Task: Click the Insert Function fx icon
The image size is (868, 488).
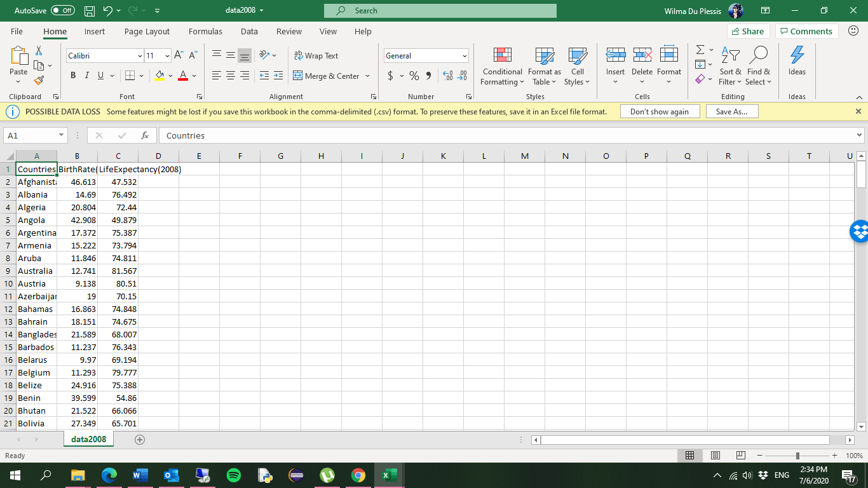Action: coord(145,135)
